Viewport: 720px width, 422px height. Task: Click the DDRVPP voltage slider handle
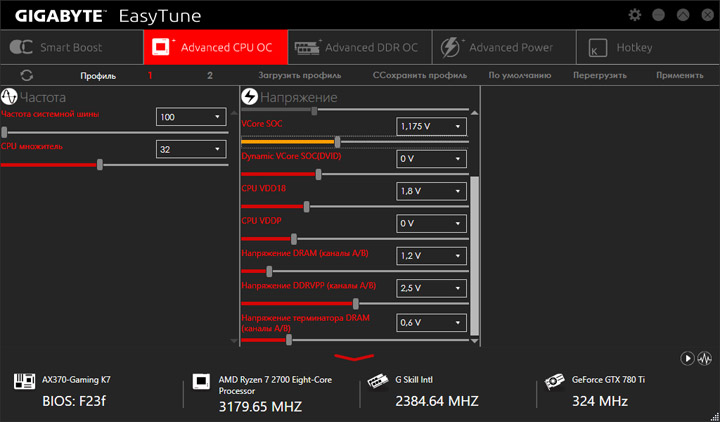click(x=356, y=304)
